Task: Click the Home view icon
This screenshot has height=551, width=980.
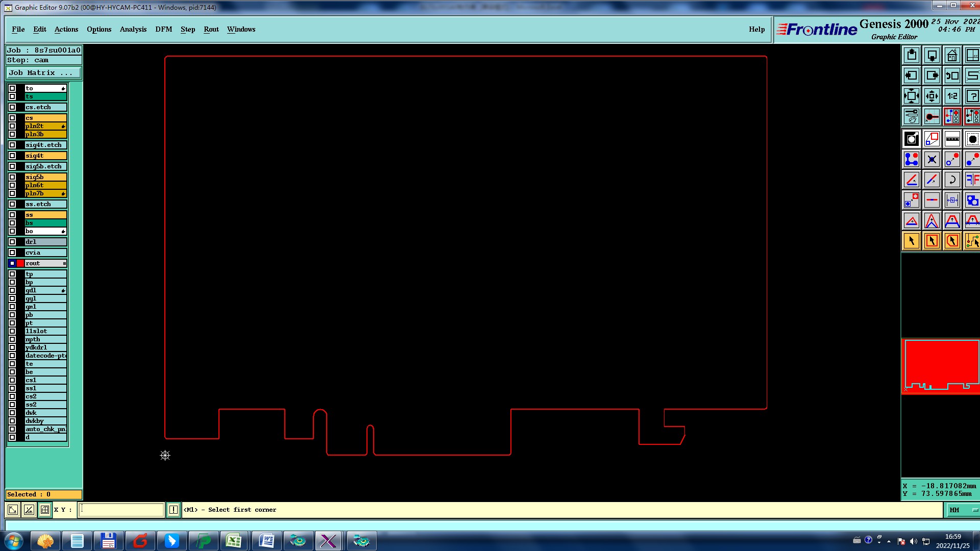Action: tap(952, 55)
